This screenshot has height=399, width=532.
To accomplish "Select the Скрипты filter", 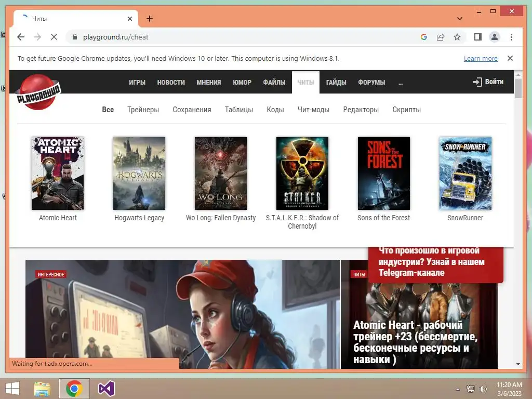I will [406, 110].
